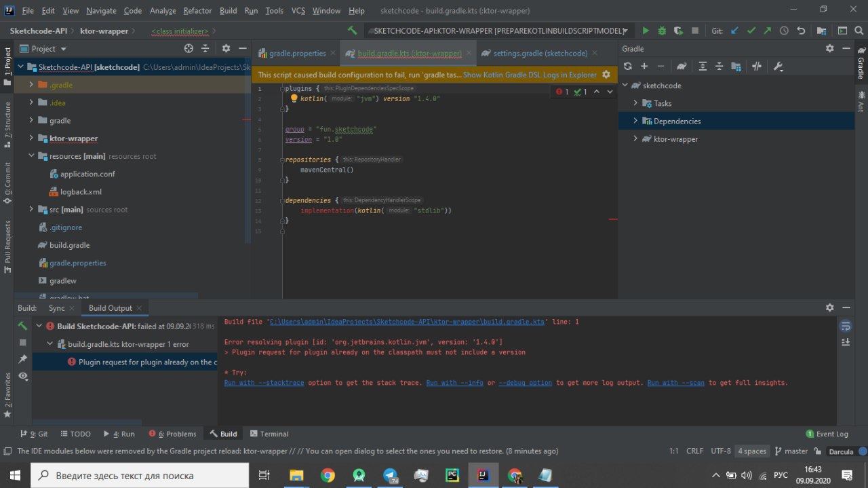Screen dimensions: 868x488
Task: Expand the .gradle folder
Action: (x=31, y=85)
